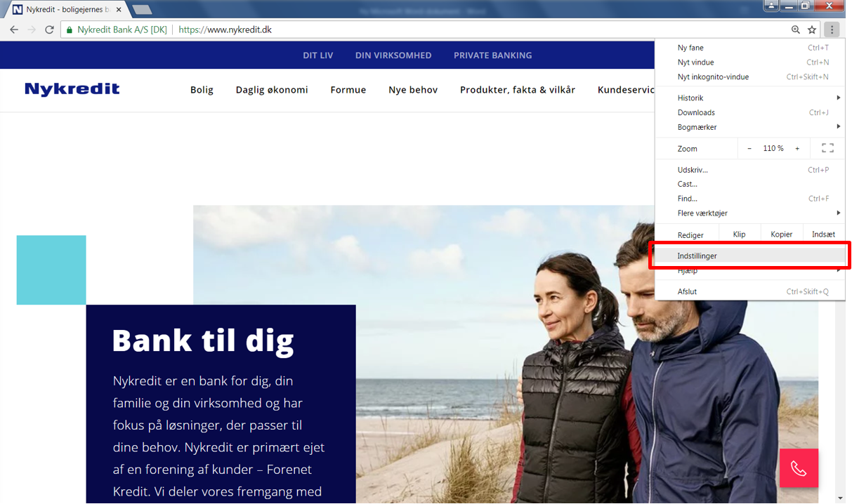Decrease zoom with the minus button

tap(749, 148)
